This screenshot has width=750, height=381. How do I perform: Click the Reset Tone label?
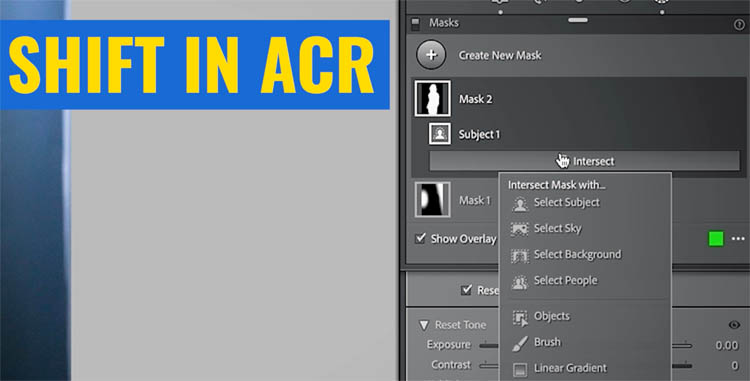[460, 325]
